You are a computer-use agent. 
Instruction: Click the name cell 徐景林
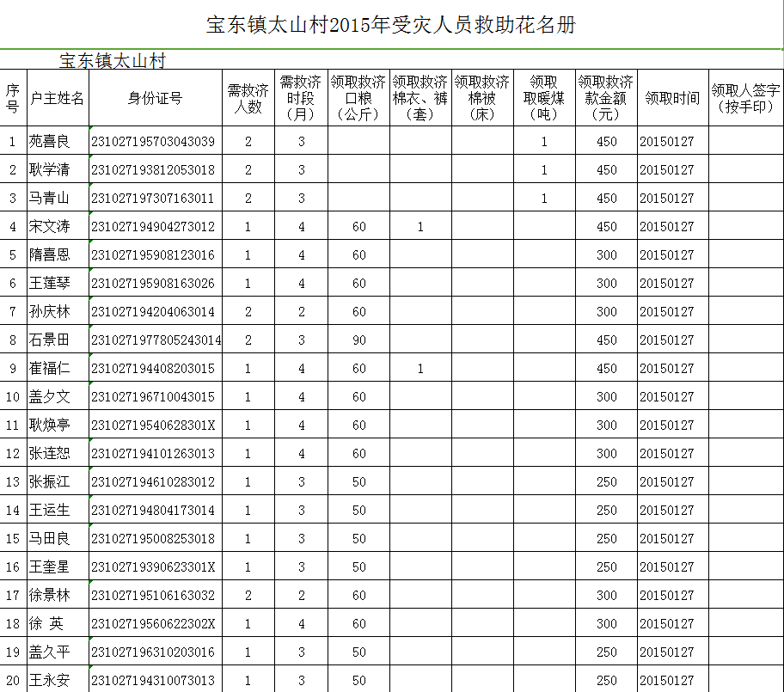click(58, 595)
